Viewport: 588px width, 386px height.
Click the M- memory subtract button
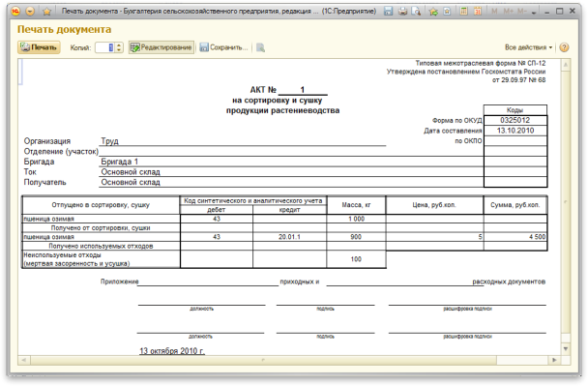(x=521, y=12)
